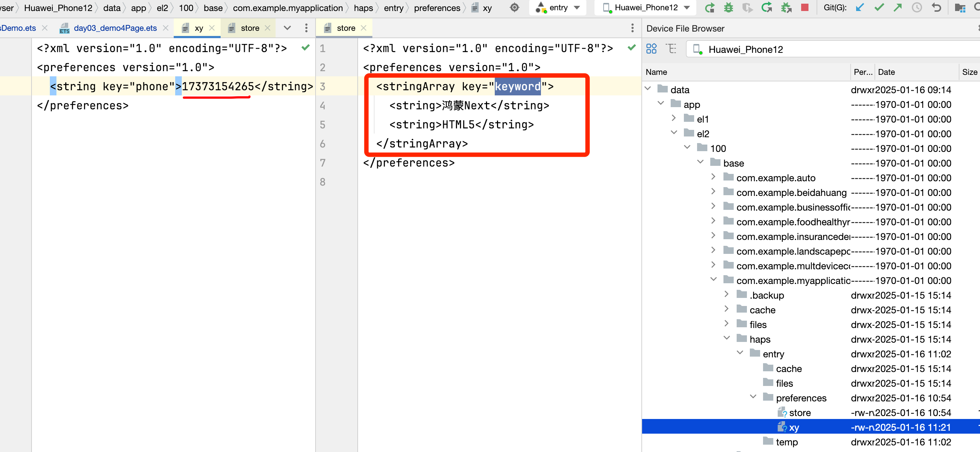Open the Git history clock icon
The image size is (980, 452).
(917, 8)
